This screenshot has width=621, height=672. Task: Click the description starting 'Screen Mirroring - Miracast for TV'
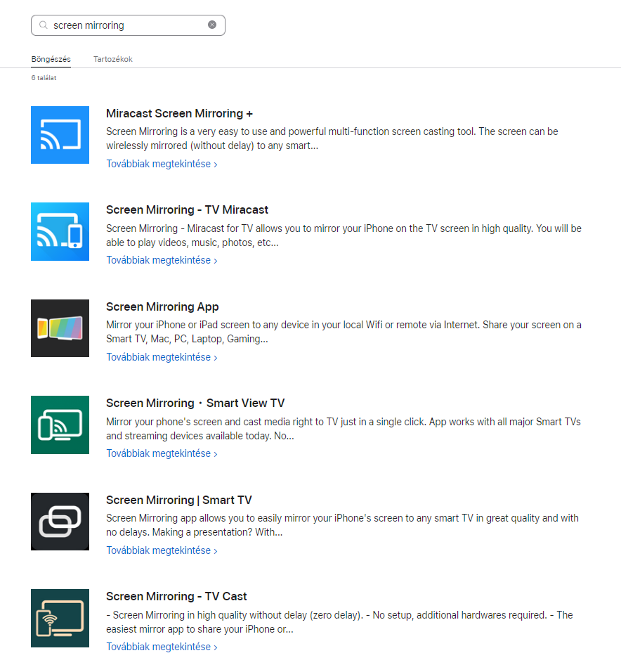coord(344,235)
